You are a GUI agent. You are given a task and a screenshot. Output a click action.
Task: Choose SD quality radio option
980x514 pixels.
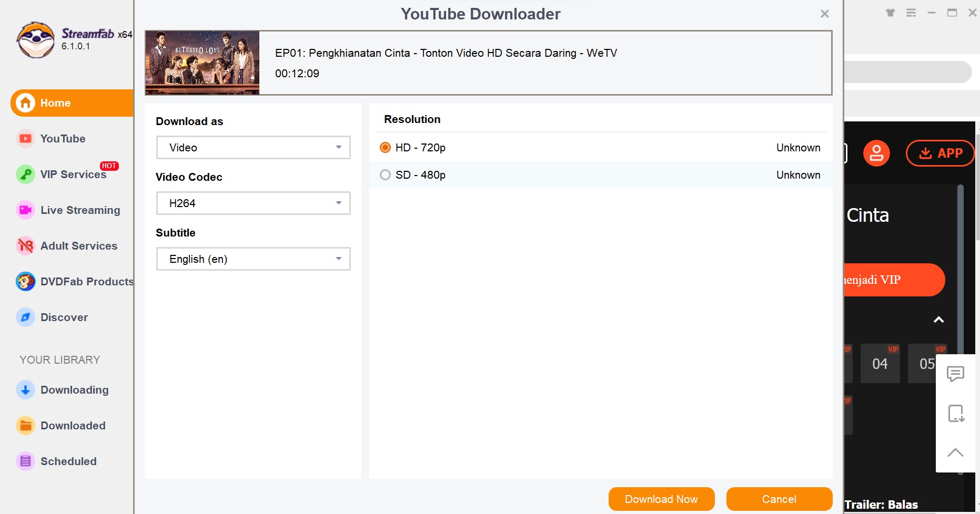[385, 174]
